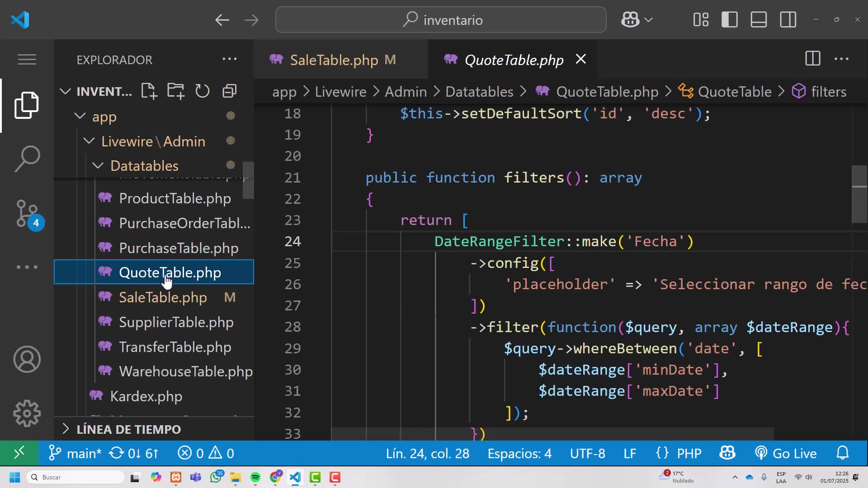
Task: Change indentation via Espacios: 4
Action: pos(519,453)
